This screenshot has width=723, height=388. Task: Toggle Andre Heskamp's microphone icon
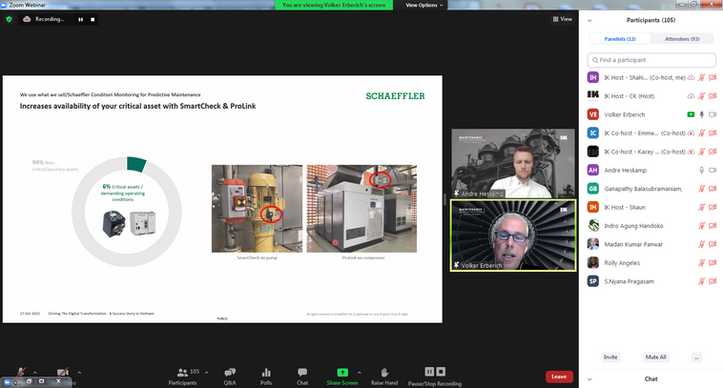coord(702,170)
